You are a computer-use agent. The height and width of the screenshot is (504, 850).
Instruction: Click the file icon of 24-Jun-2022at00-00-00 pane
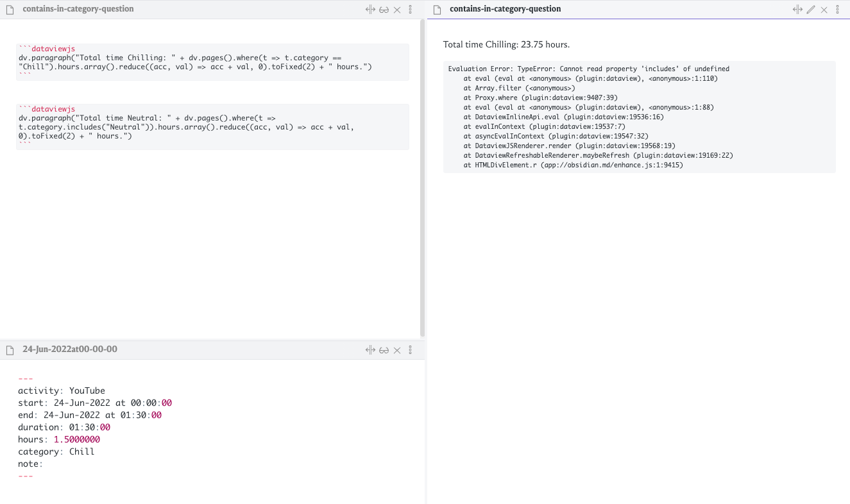[10, 350]
